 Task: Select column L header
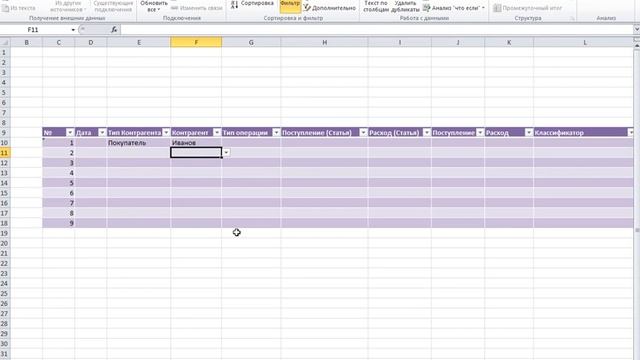(x=584, y=42)
